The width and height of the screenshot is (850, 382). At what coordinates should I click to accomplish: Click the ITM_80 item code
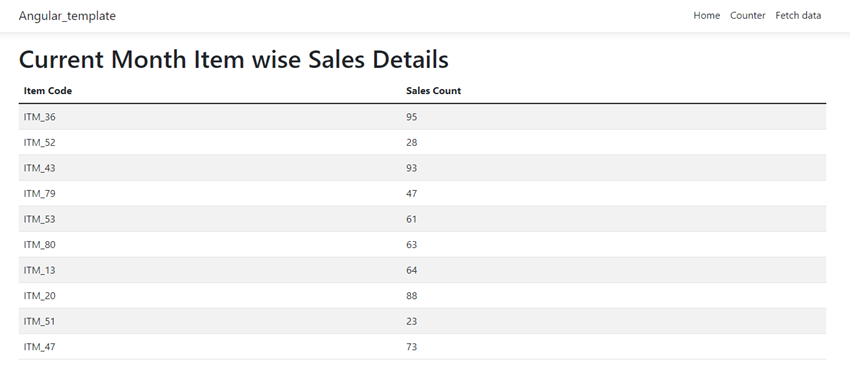(40, 244)
